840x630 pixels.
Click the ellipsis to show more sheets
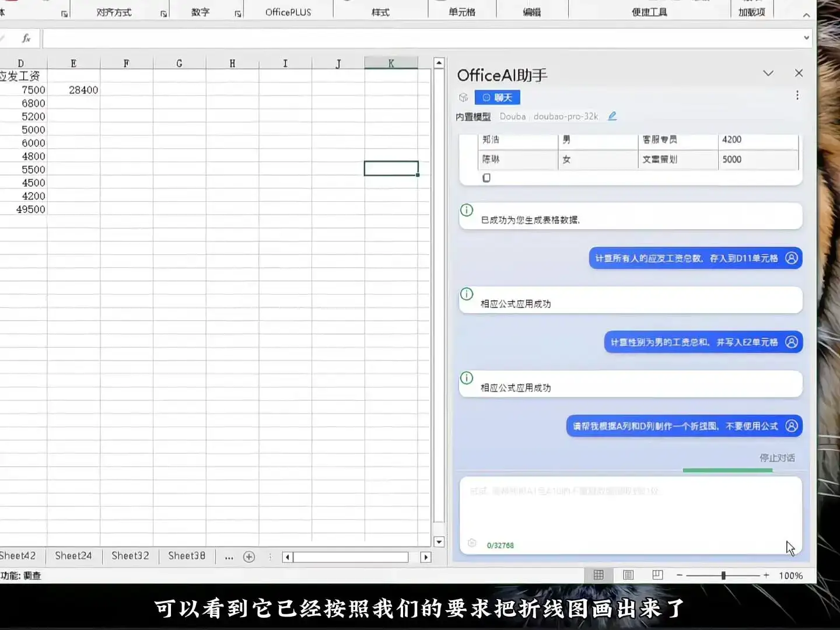[x=229, y=558]
